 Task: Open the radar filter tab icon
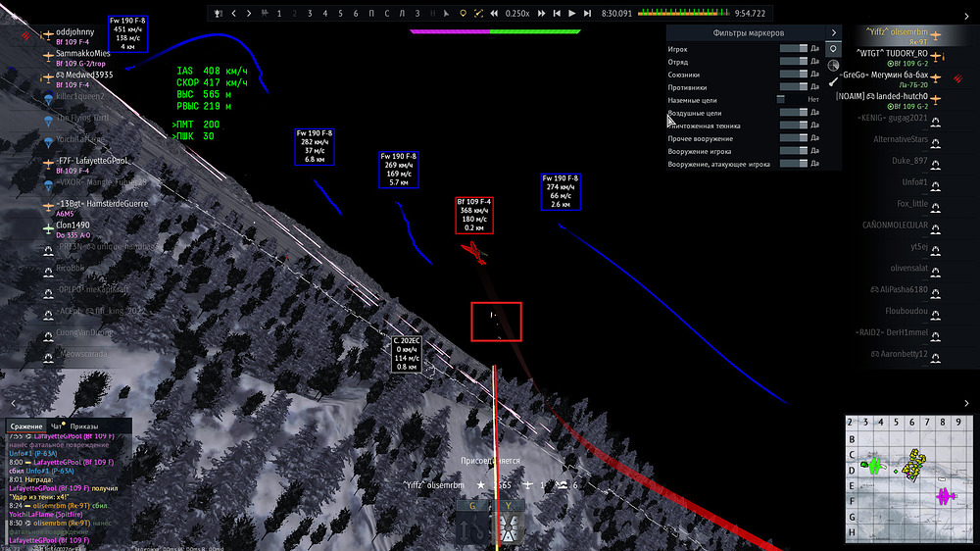833,65
